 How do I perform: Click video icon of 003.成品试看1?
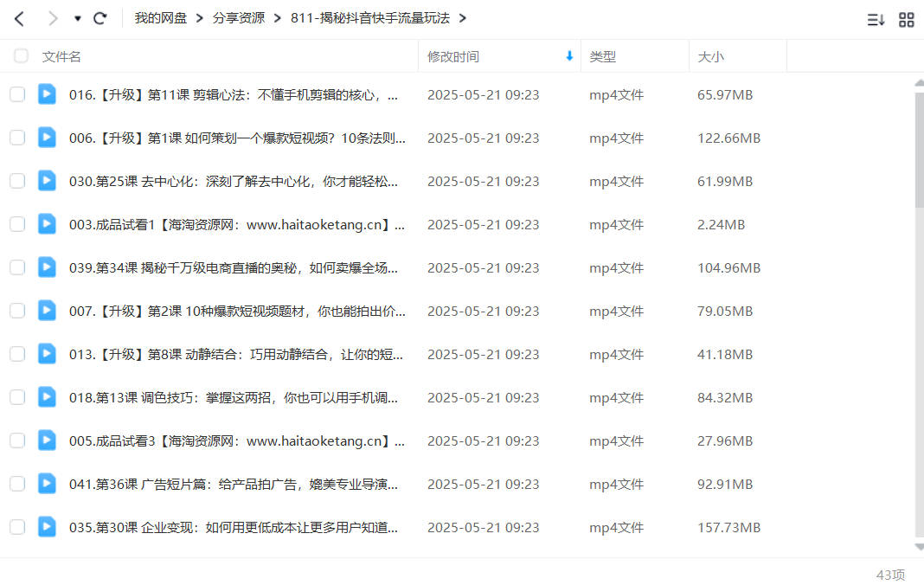(47, 223)
